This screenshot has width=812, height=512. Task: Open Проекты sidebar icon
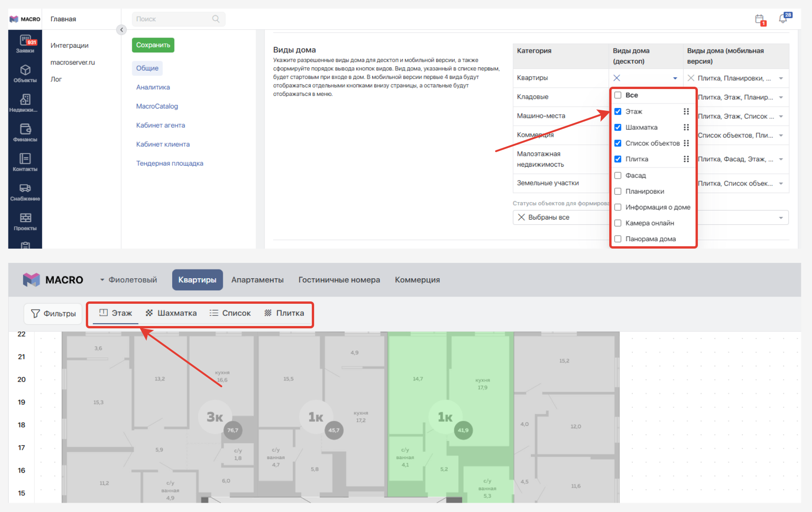(x=25, y=221)
